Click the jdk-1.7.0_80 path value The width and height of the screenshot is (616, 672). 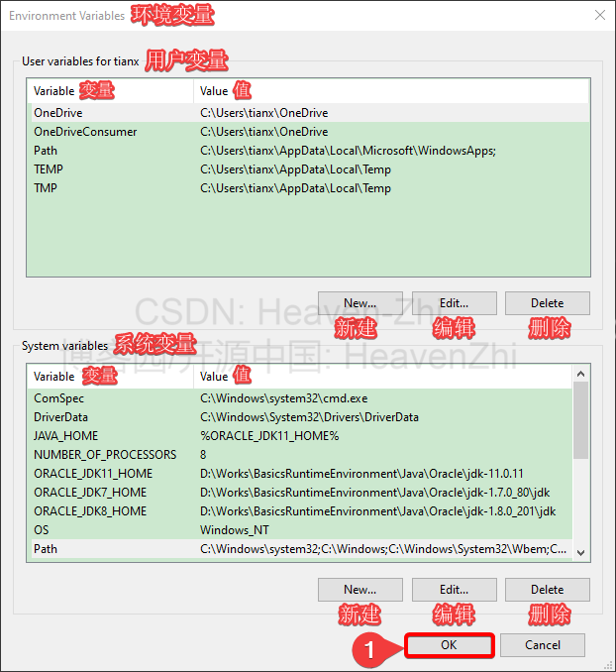click(x=374, y=493)
